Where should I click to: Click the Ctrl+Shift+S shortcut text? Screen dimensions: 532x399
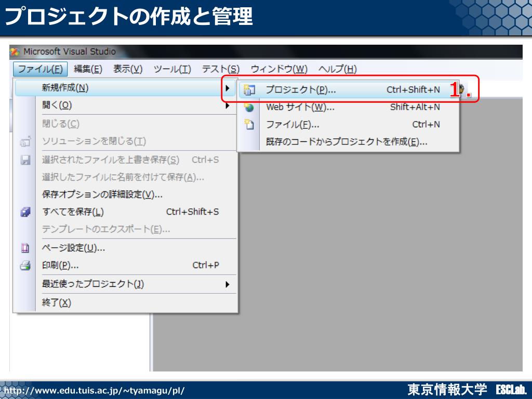[192, 212]
